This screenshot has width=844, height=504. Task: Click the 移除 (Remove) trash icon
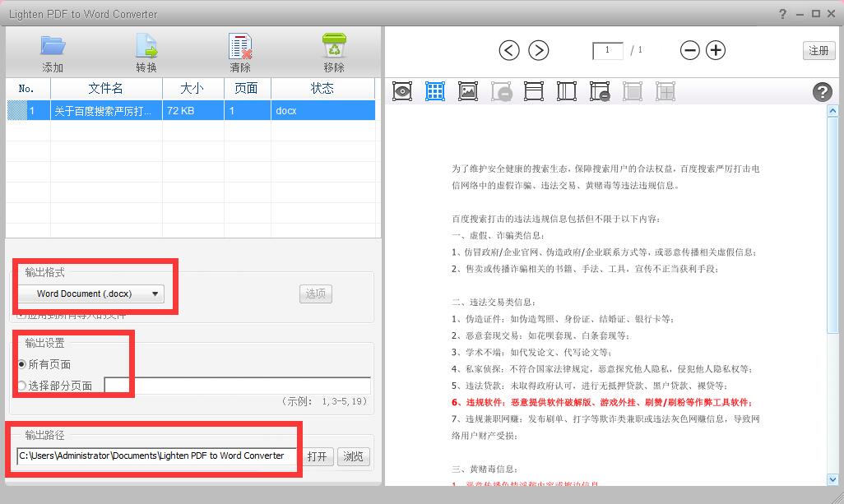pos(334,47)
